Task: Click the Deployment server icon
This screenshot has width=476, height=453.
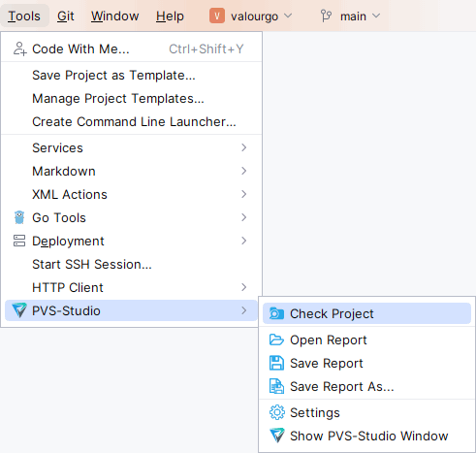Action: point(19,241)
